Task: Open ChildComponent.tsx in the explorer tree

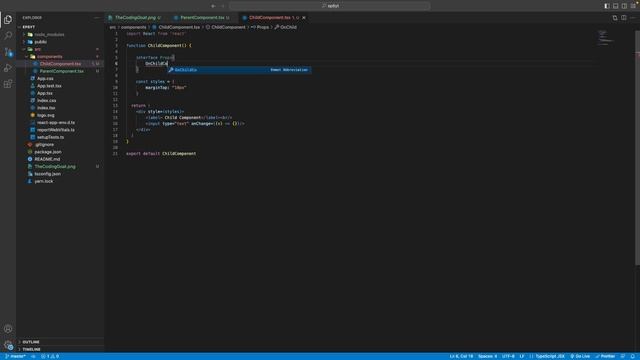Action: coord(60,64)
